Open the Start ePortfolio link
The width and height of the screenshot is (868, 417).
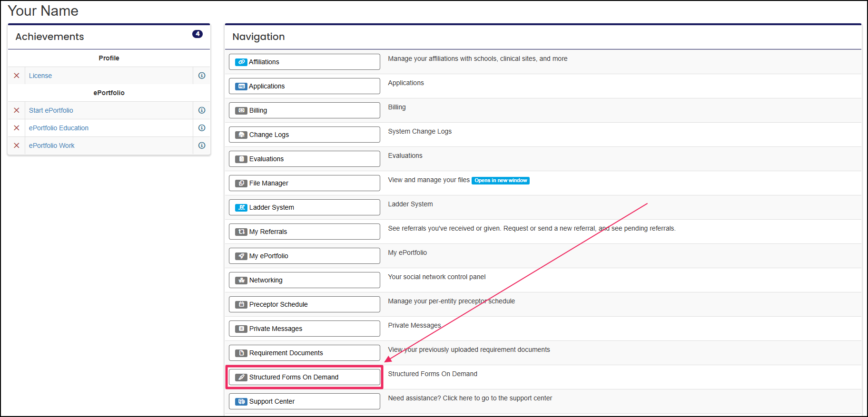point(51,110)
